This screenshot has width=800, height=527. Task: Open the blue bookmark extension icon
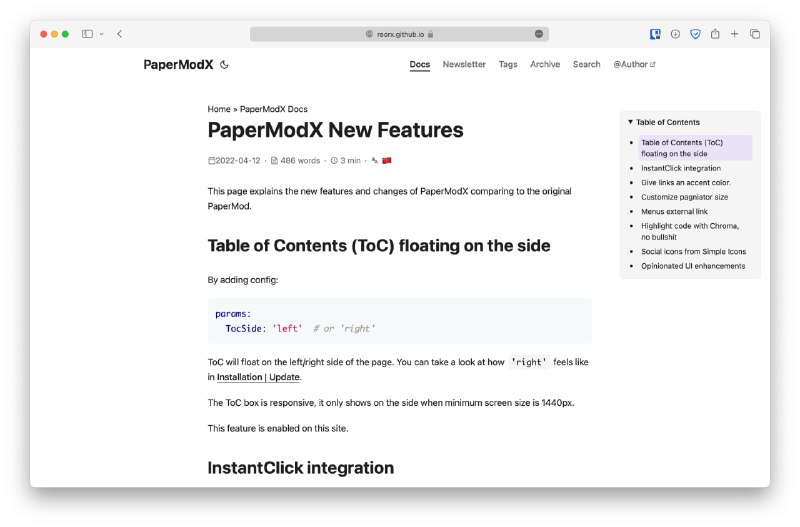[655, 34]
